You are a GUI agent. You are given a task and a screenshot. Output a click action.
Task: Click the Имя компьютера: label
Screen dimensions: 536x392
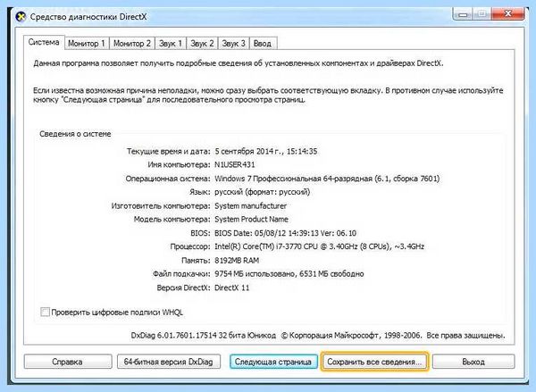point(180,164)
